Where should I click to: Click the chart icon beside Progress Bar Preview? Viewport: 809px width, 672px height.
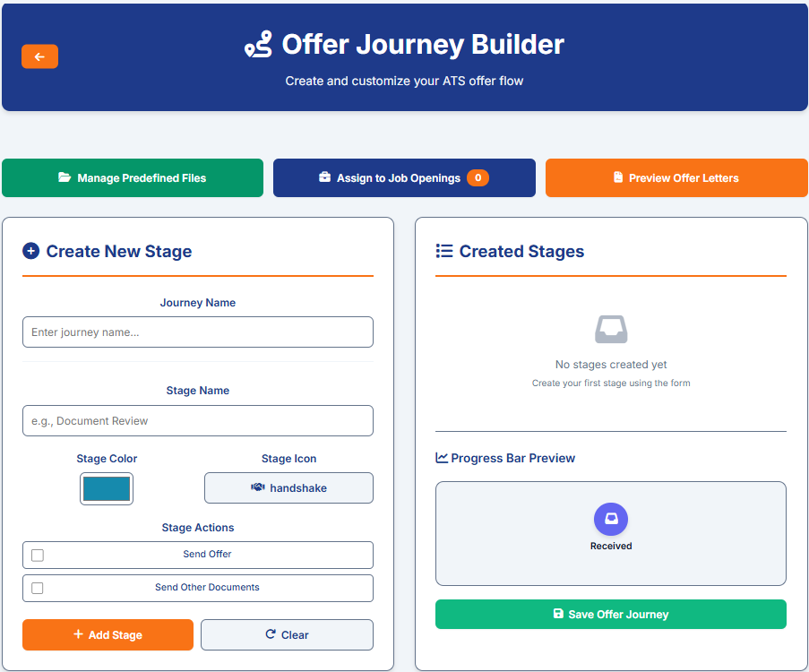[442, 458]
